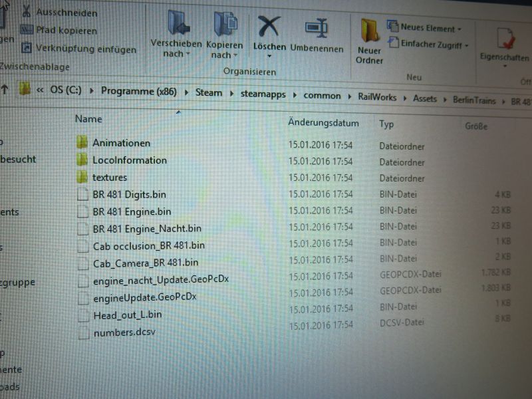Click file icon of BR 481 Engine_Nacht.bin

pyautogui.click(x=82, y=228)
